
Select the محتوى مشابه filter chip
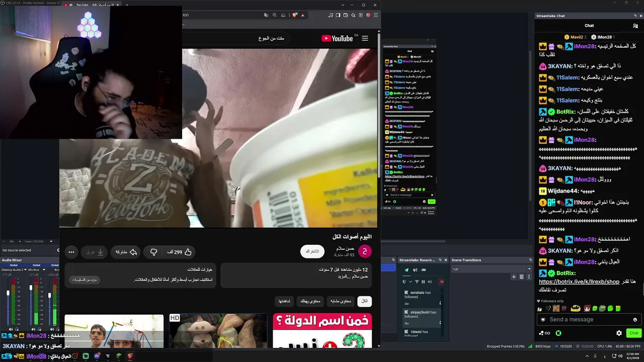pyautogui.click(x=341, y=301)
